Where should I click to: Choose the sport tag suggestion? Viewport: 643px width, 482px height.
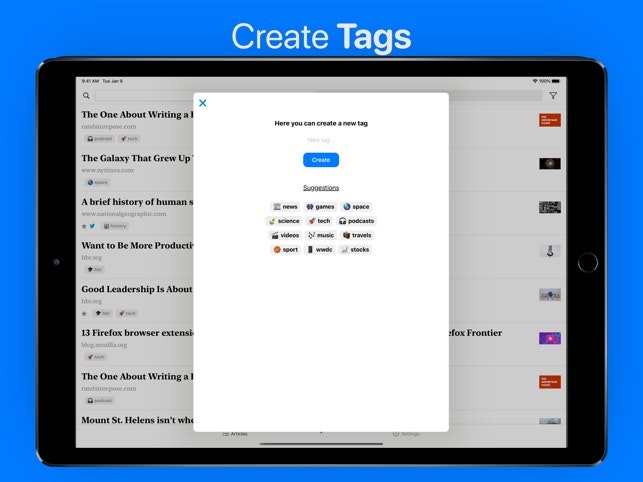(286, 250)
